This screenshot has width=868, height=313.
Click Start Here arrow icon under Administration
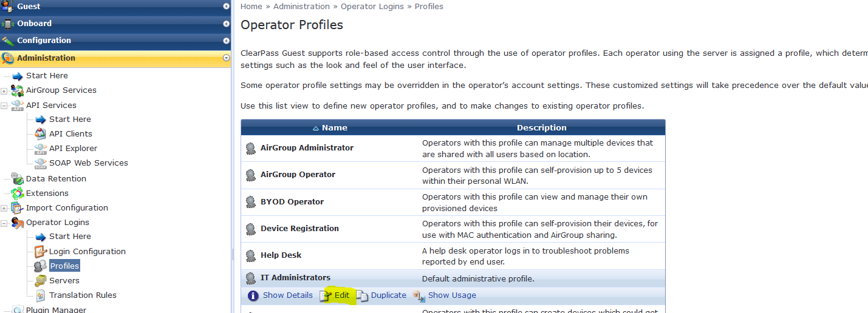(x=17, y=76)
